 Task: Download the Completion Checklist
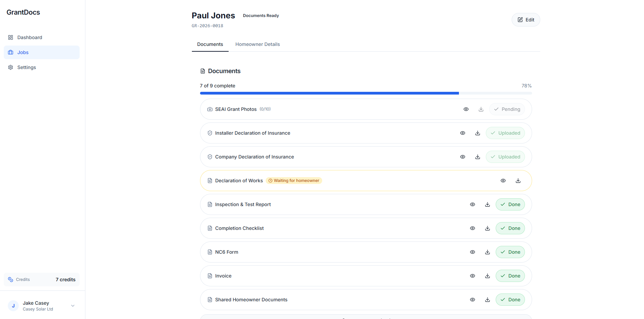[488, 228]
